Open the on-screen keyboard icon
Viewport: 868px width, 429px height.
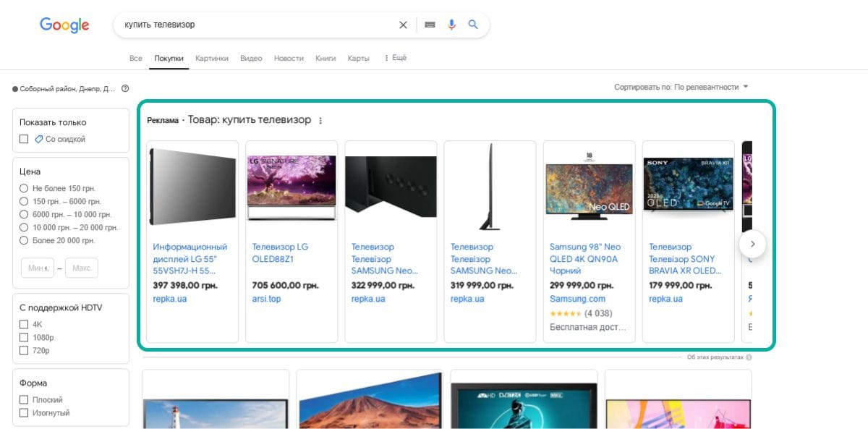point(430,25)
